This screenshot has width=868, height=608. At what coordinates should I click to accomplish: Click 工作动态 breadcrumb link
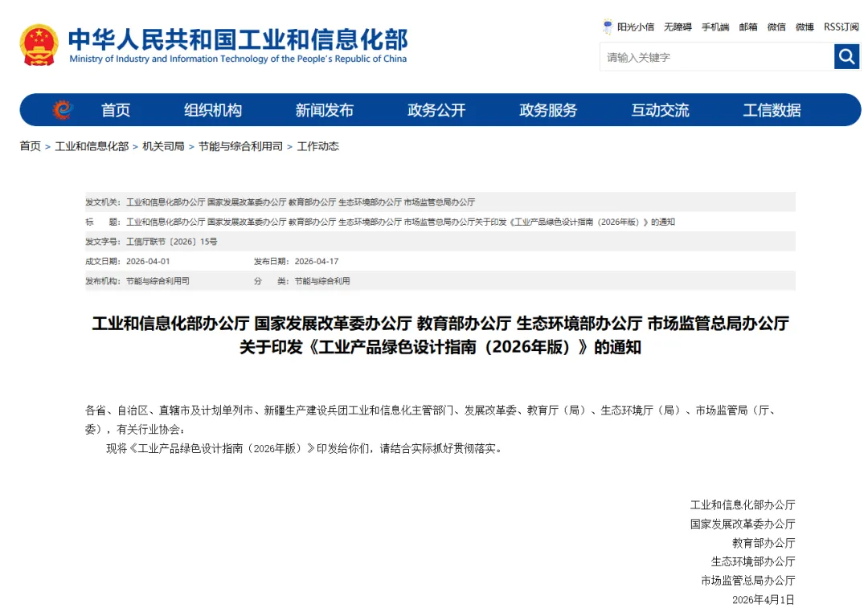[x=317, y=146]
